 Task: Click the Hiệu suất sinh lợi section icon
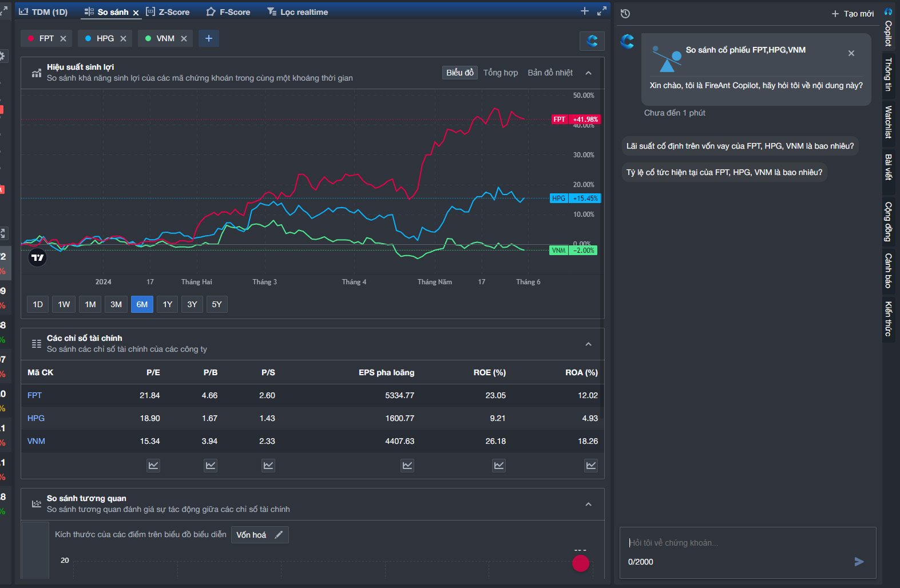coord(37,73)
